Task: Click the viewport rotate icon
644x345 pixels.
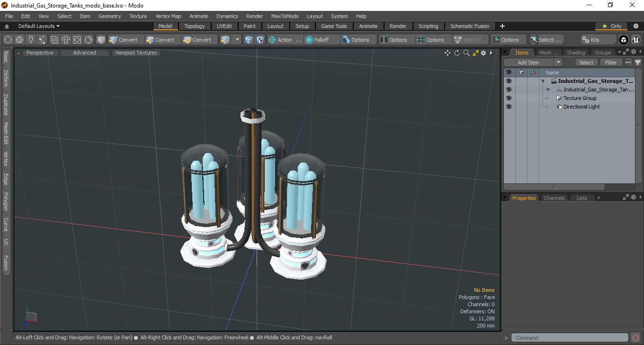Action: point(457,53)
